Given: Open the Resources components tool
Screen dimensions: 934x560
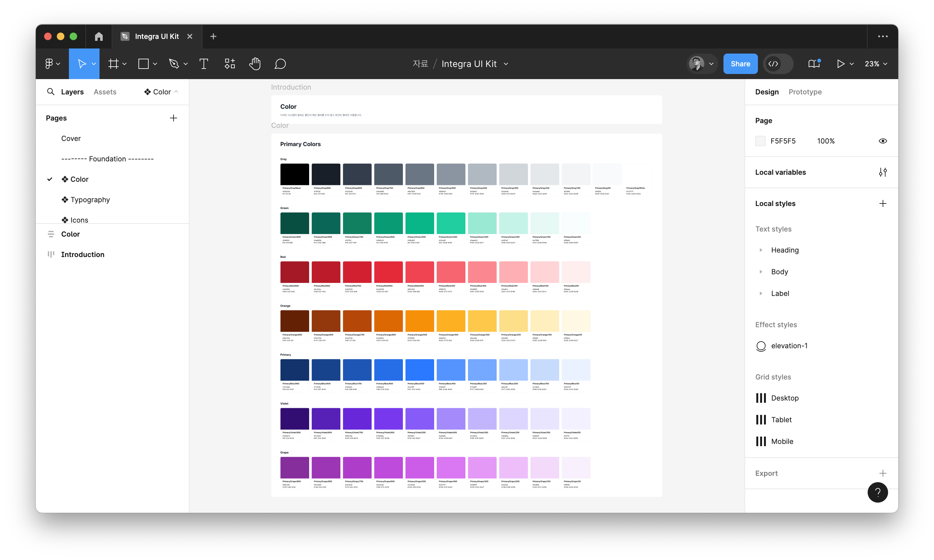Looking at the screenshot, I should coord(230,64).
